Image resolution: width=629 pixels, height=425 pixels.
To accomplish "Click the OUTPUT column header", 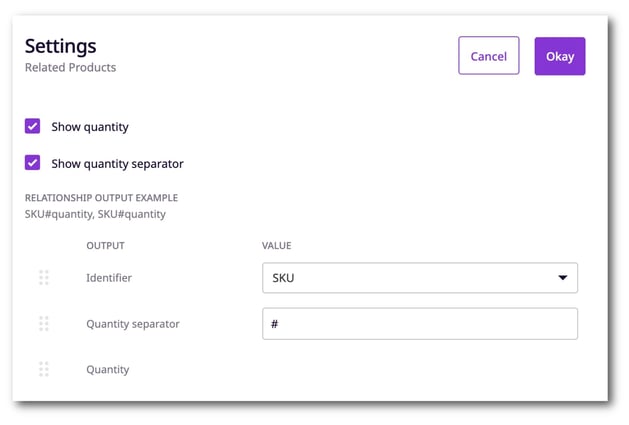I will pyautogui.click(x=105, y=246).
